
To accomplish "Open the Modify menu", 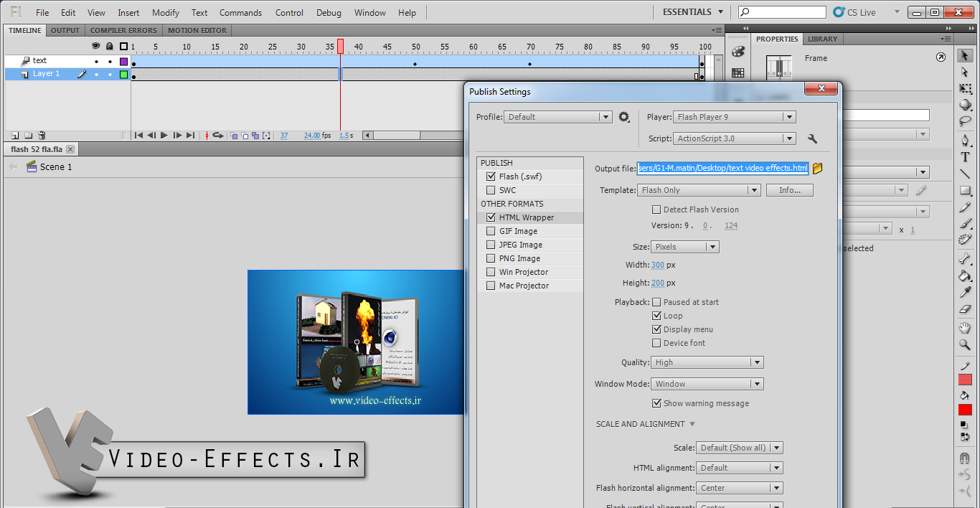I will pyautogui.click(x=166, y=13).
